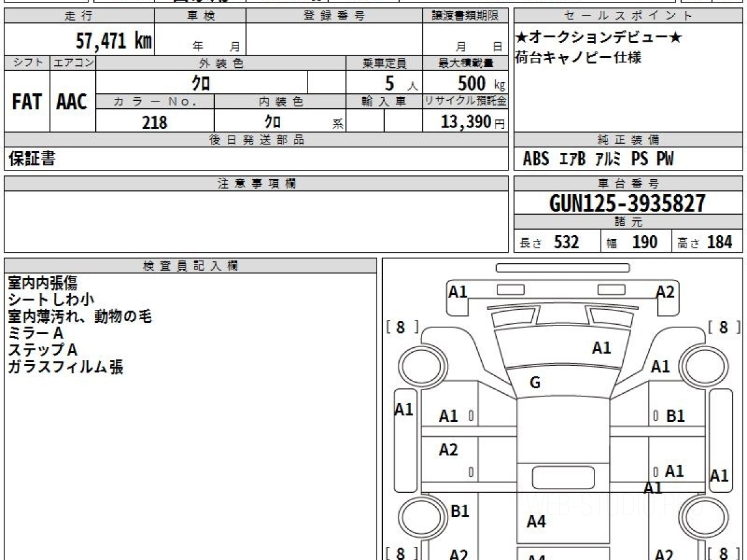Screen dimensions: 747x560
Task: Click the G mark on the windshield
Action: (x=535, y=383)
